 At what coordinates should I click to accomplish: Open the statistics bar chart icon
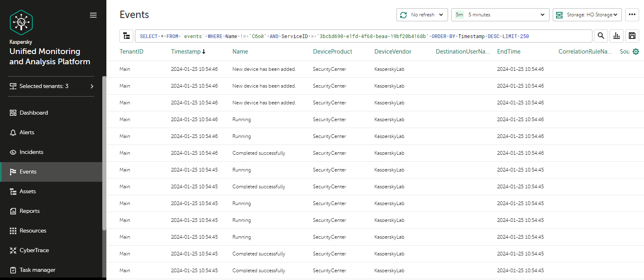tap(616, 36)
